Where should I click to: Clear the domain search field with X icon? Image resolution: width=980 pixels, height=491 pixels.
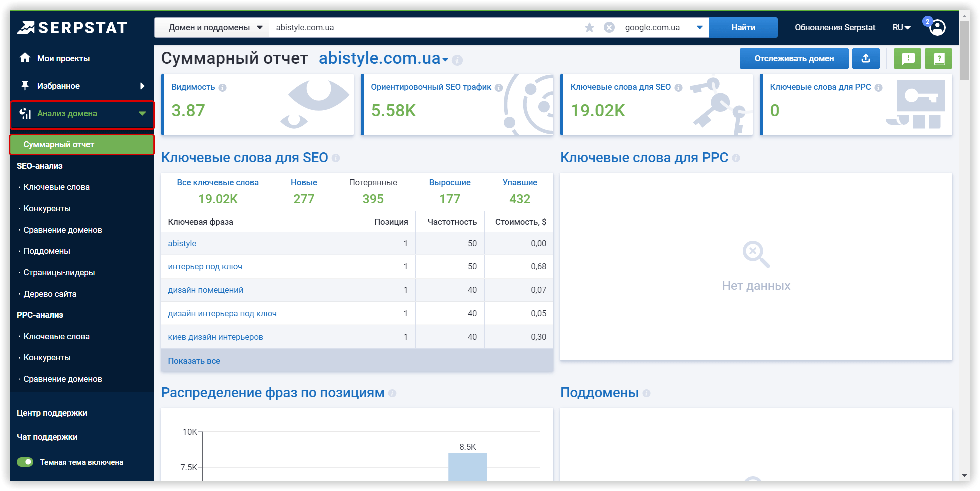[609, 28]
